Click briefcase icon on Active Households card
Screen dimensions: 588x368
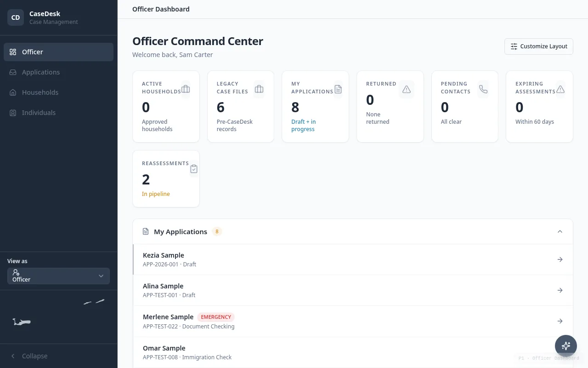(x=186, y=89)
